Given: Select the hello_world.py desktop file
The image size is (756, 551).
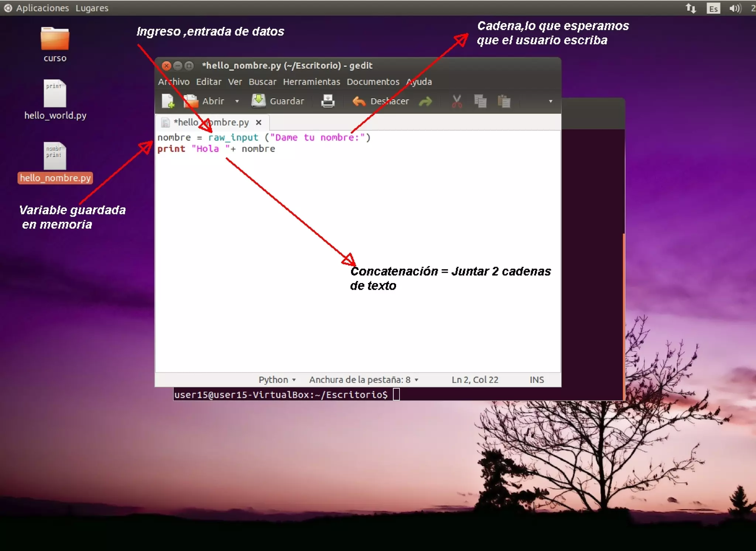Looking at the screenshot, I should click(55, 100).
